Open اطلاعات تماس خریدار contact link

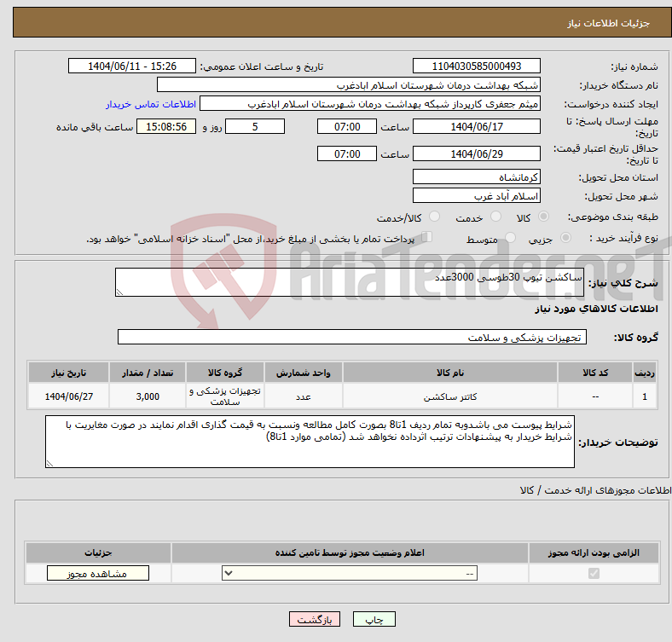click(x=151, y=104)
